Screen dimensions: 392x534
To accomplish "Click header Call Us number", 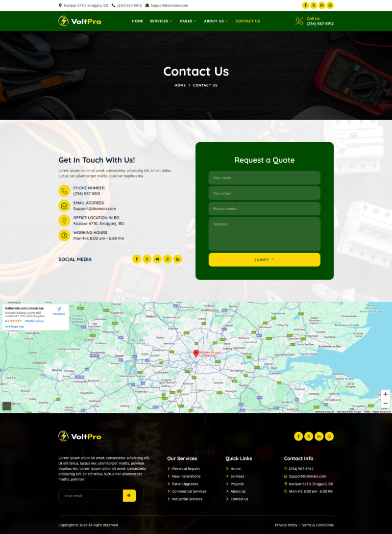I will tap(320, 24).
